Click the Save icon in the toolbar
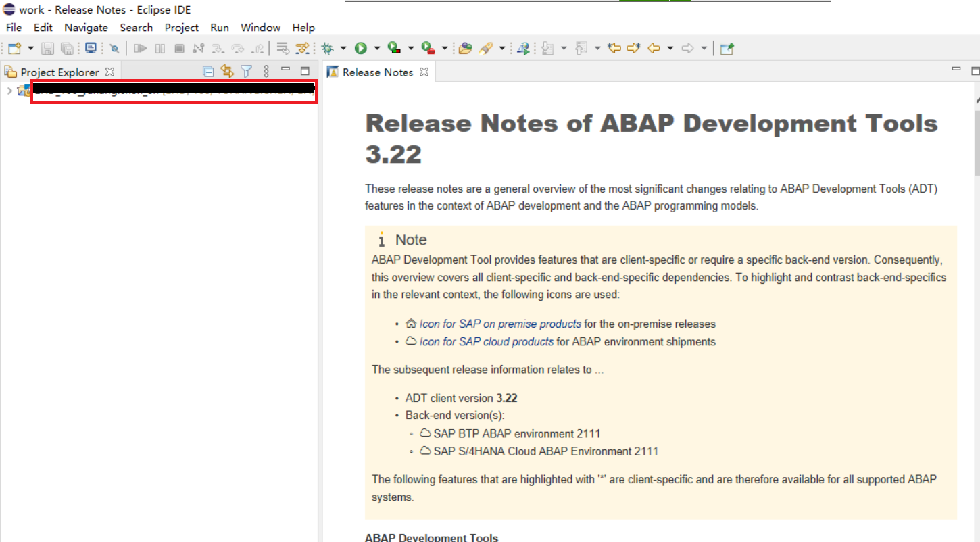The image size is (980, 542). click(47, 48)
